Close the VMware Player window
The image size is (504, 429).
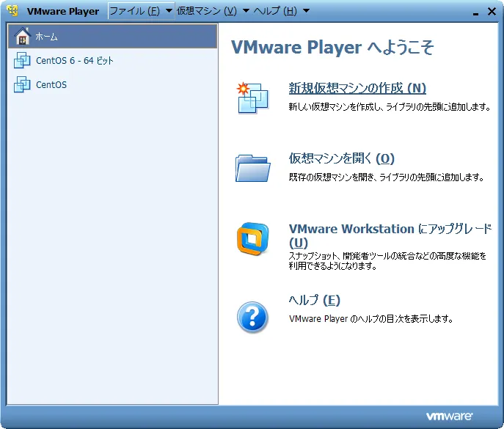point(492,11)
